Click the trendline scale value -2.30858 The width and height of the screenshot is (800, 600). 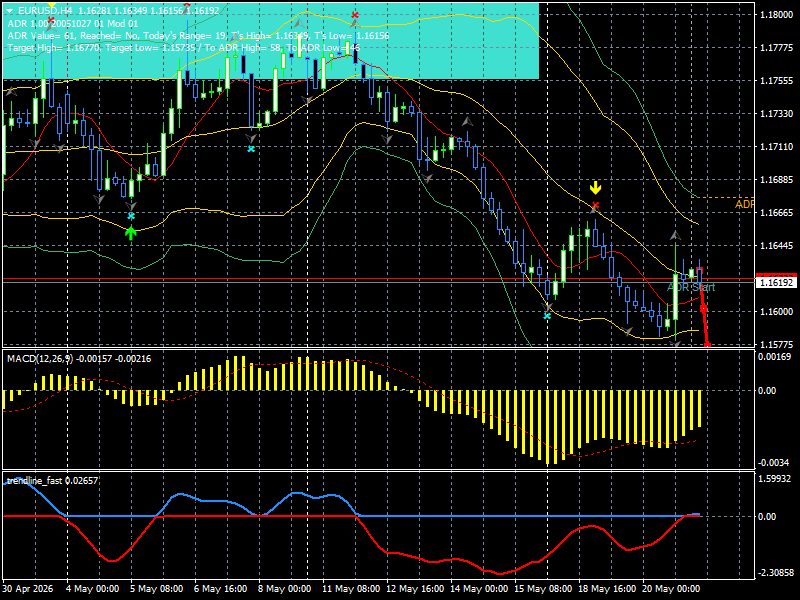click(x=774, y=573)
